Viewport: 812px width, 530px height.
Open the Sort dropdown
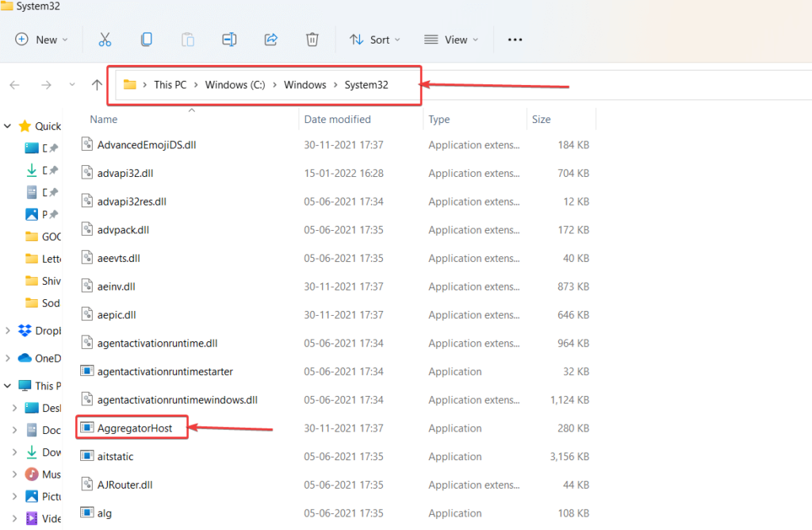click(375, 40)
